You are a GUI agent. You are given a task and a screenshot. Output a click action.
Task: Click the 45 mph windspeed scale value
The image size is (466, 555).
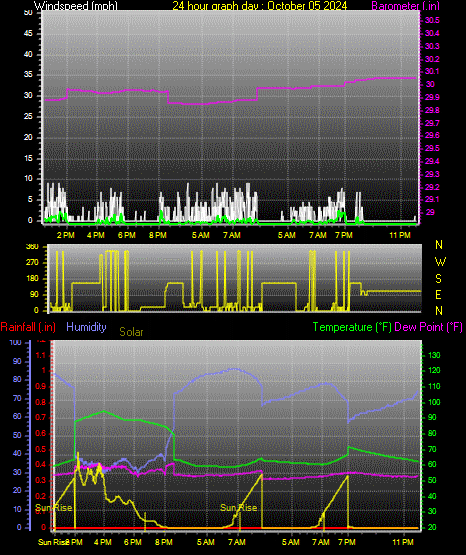pos(28,33)
